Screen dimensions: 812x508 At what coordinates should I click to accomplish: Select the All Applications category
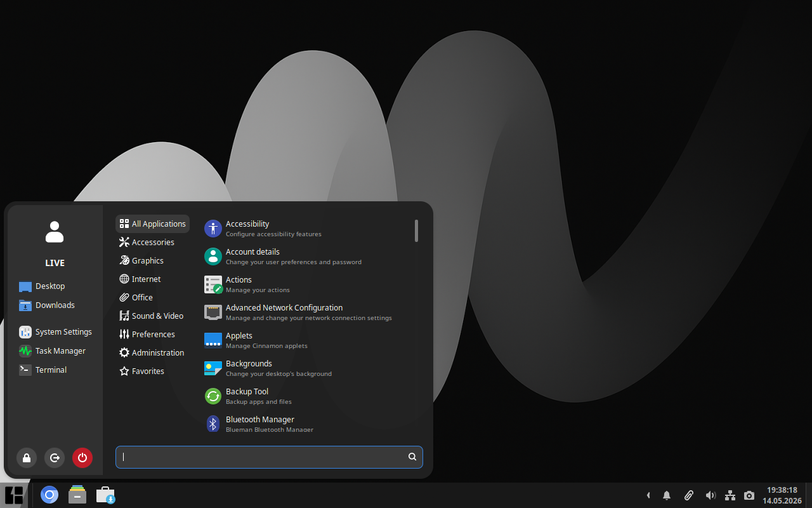tap(152, 224)
